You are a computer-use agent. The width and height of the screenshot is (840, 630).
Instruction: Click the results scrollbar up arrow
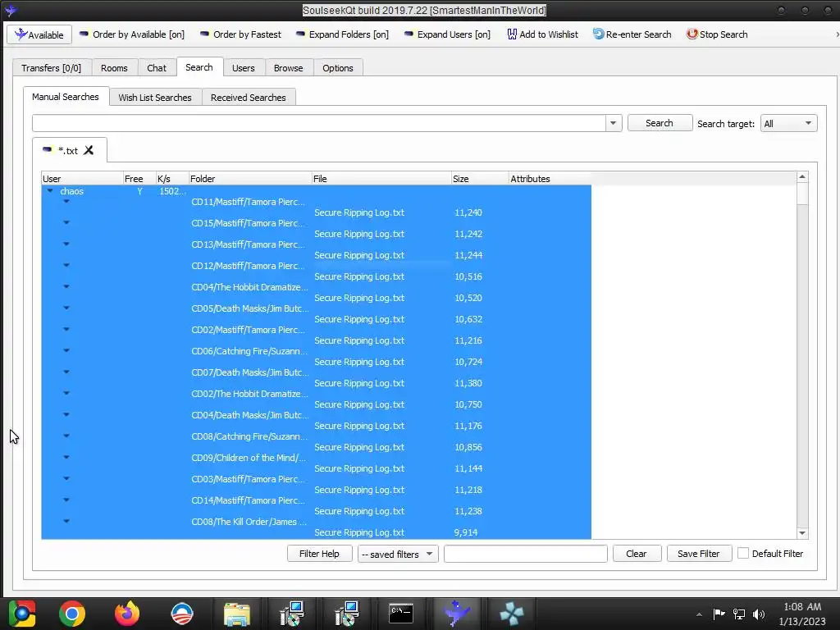point(802,177)
